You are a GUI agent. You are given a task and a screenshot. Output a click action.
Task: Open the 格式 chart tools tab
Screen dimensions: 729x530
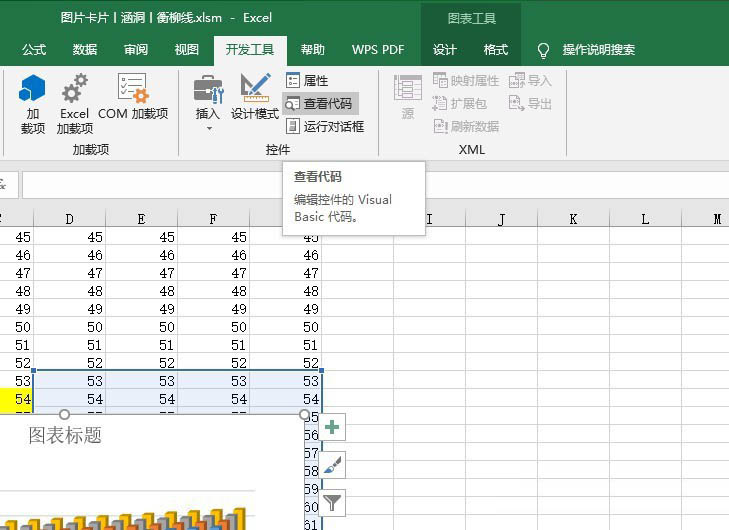pos(496,50)
